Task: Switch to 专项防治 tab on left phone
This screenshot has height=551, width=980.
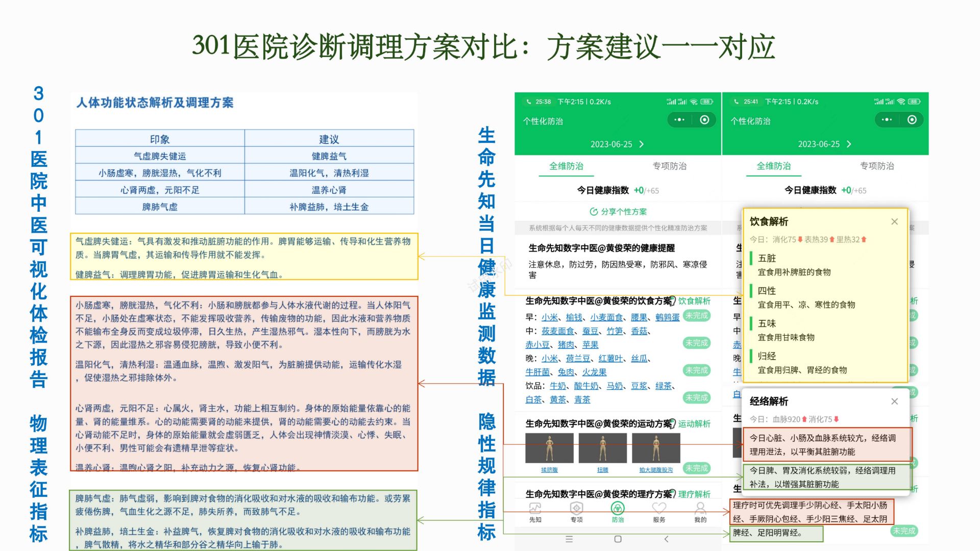Action: [x=669, y=166]
